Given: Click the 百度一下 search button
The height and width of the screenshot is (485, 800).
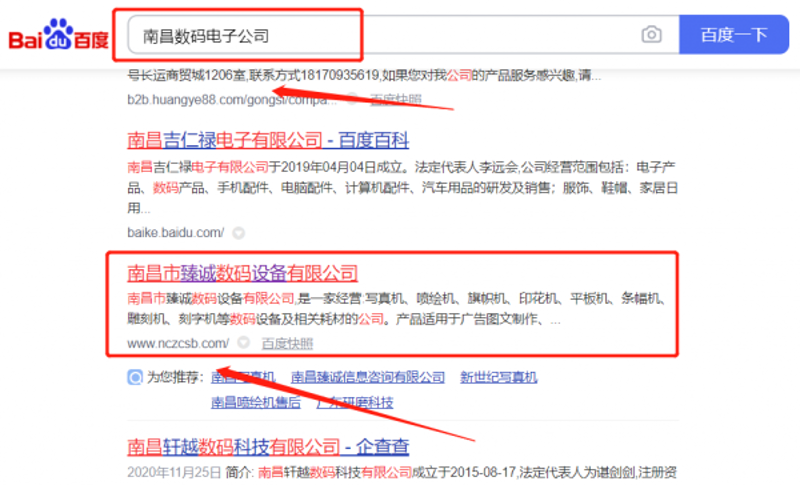Looking at the screenshot, I should [x=734, y=35].
